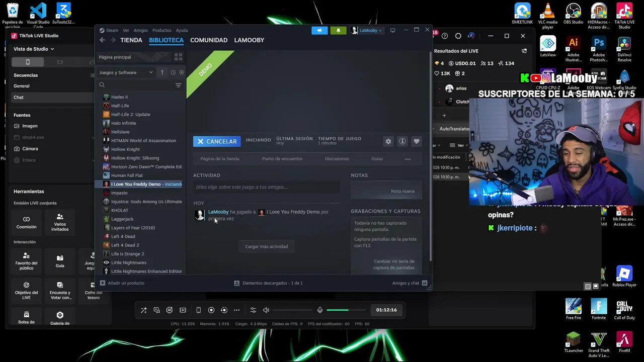Open Página principal in library

coord(133,57)
